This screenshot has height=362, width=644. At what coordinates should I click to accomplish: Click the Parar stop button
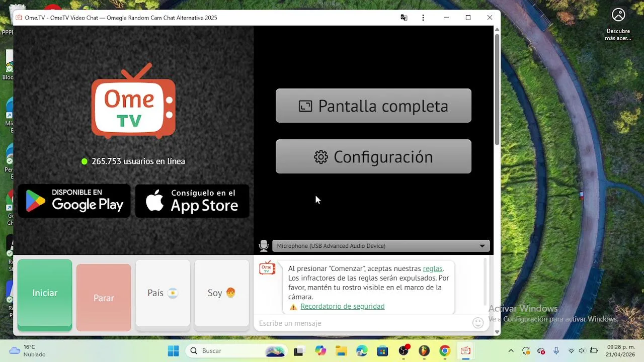(x=104, y=298)
